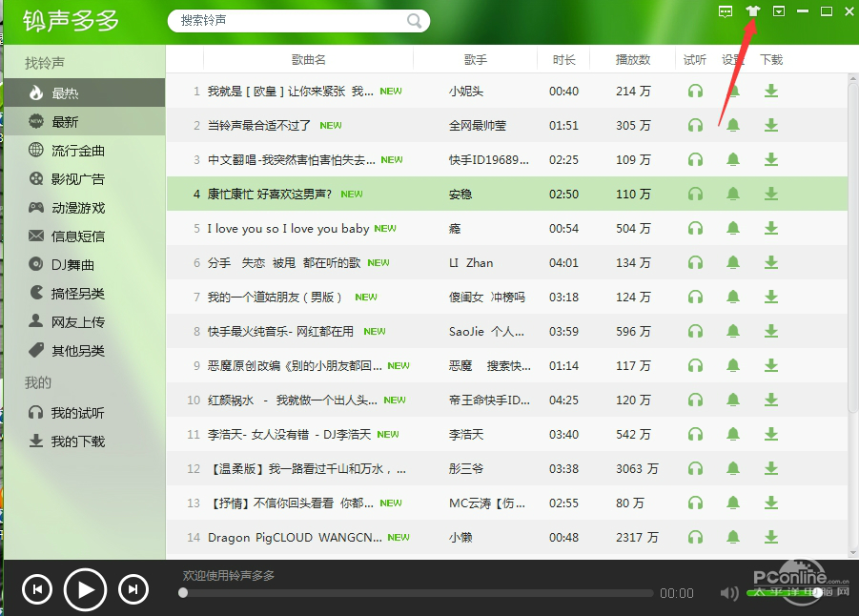Click the search magnifier icon

[414, 21]
